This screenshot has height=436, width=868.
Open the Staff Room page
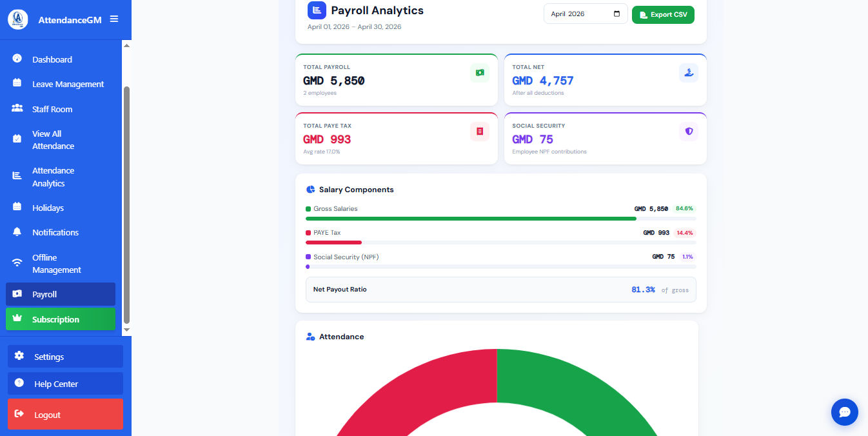61,109
